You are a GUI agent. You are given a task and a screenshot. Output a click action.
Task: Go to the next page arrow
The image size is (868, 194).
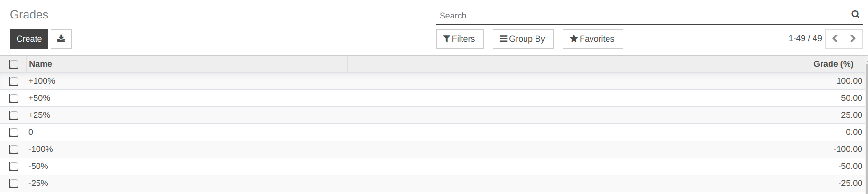click(x=853, y=39)
